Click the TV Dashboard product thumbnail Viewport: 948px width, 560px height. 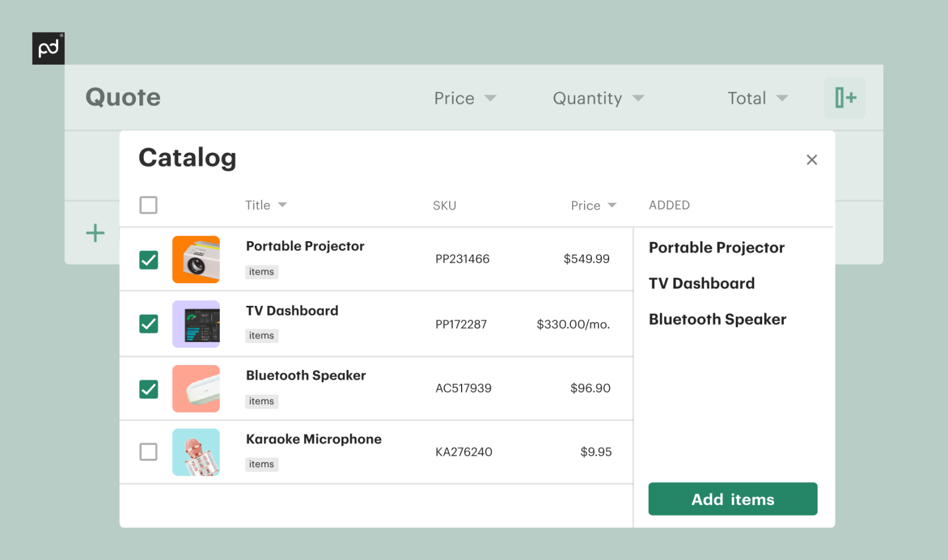point(196,324)
